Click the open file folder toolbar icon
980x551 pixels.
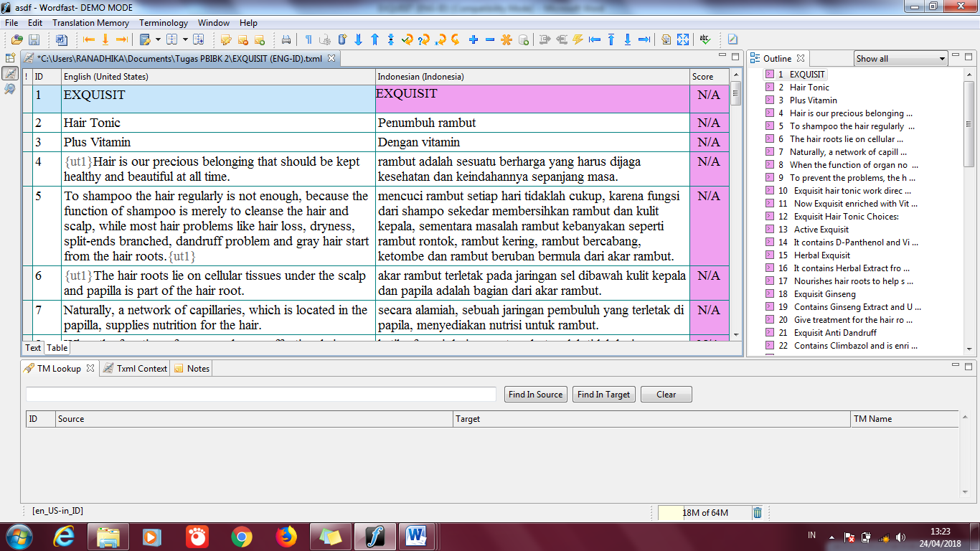[x=17, y=40]
